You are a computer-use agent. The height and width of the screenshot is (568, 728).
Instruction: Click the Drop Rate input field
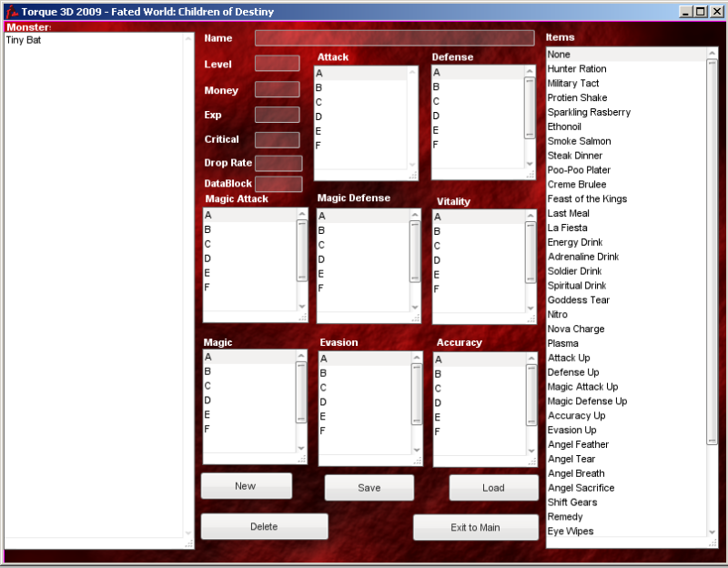click(278, 162)
